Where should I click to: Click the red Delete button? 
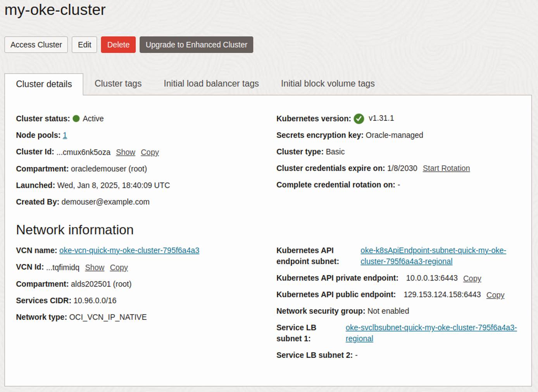click(x=118, y=45)
